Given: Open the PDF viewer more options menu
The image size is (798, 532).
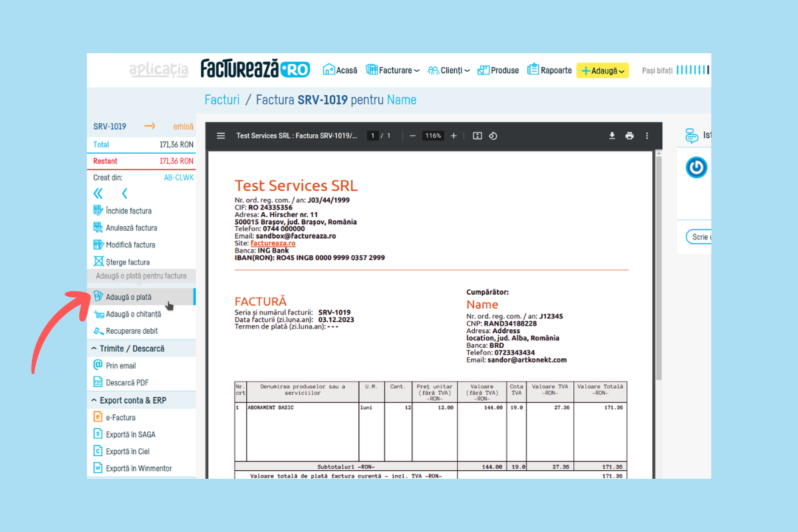Looking at the screenshot, I should click(647, 136).
